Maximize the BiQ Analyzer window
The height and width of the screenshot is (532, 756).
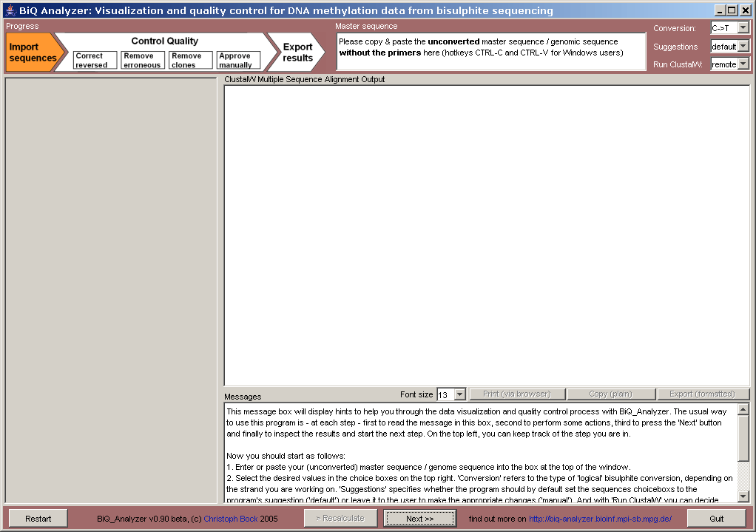pyautogui.click(x=732, y=10)
